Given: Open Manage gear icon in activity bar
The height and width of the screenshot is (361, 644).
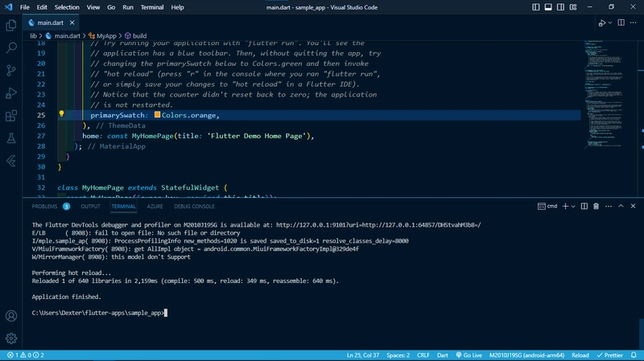Looking at the screenshot, I should [11, 338].
